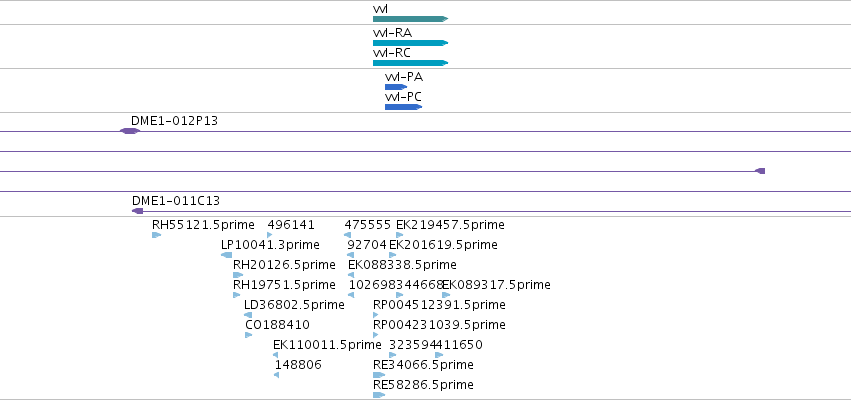The image size is (851, 400).
Task: Select the LP10041.3prime EST glyph
Action: tap(227, 255)
